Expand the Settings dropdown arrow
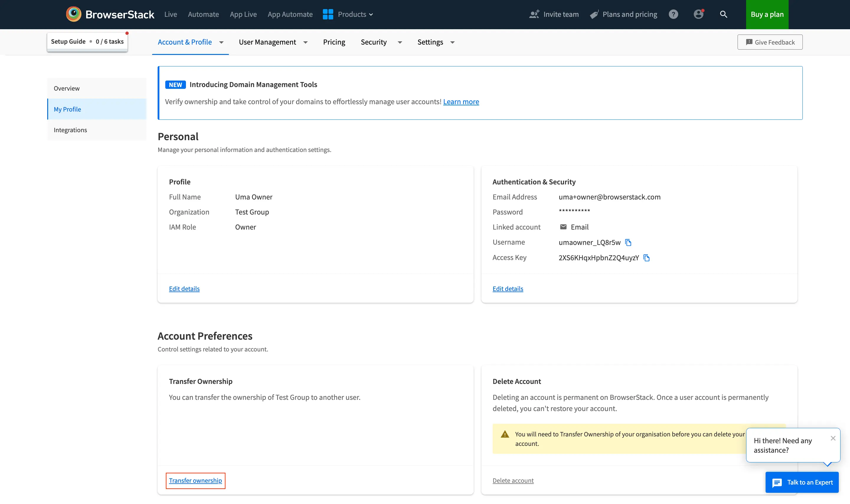Viewport: 850px width, 504px height. pos(452,42)
